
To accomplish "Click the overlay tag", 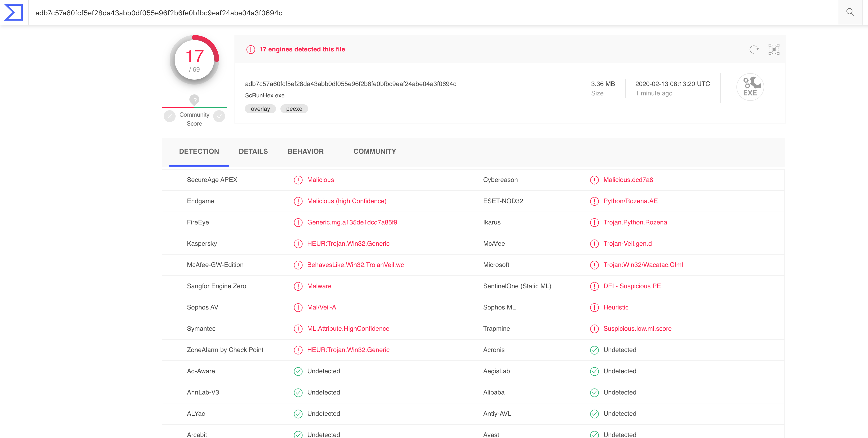I will pos(260,109).
